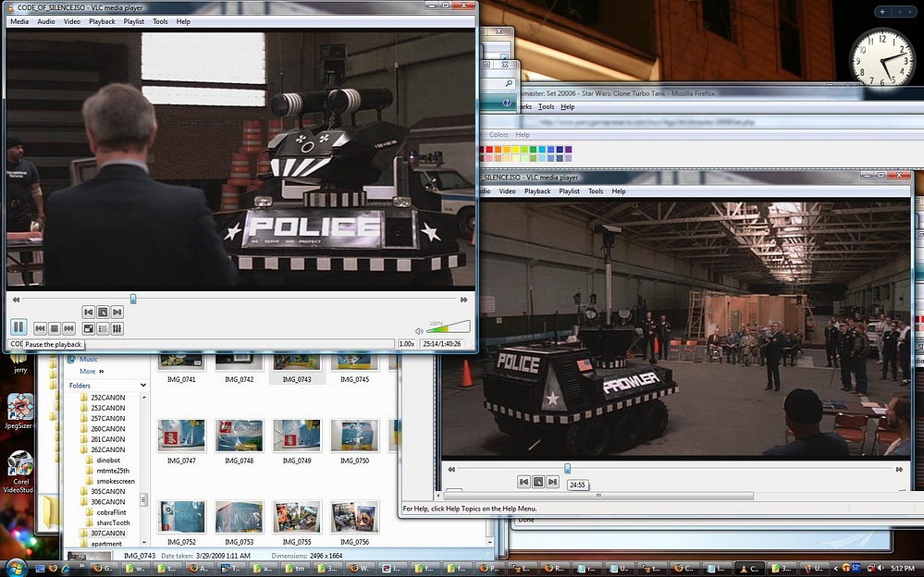
Task: Click seek handle in second VLC window
Action: [568, 469]
